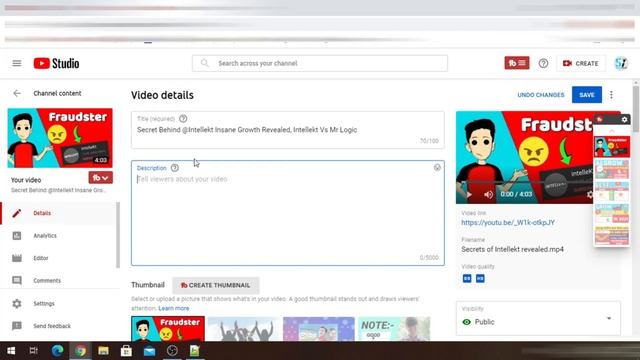
Task: Open Microsoft Store from taskbar
Action: (x=126, y=351)
